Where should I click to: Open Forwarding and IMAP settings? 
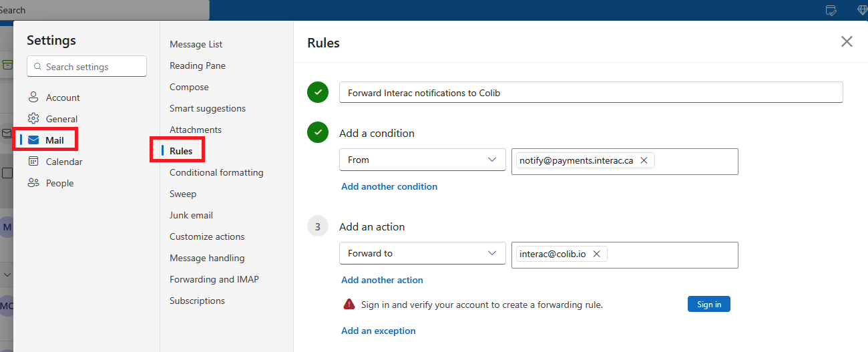214,279
